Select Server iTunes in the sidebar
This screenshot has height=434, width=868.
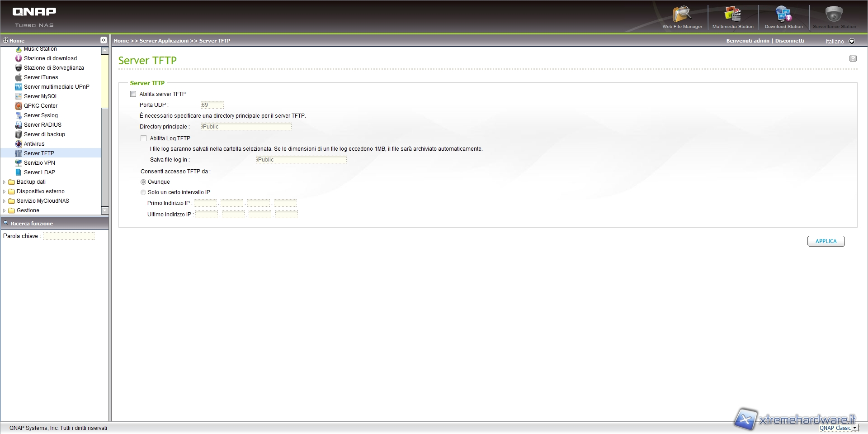(41, 77)
